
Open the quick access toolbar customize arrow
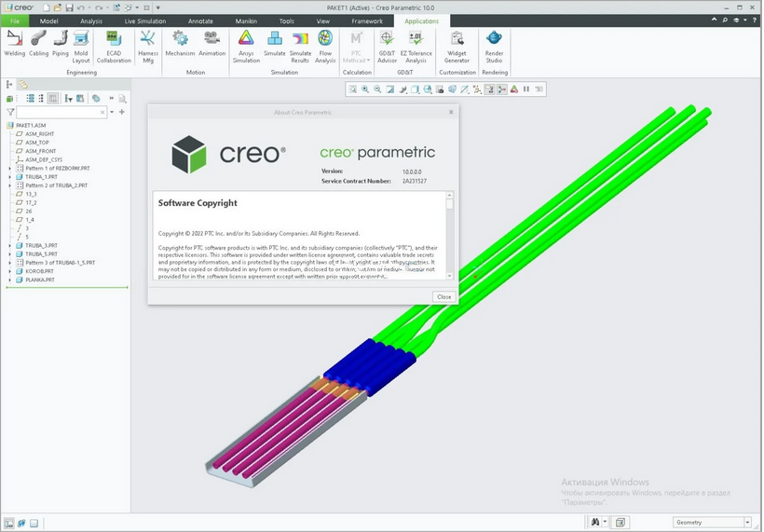tap(157, 7)
